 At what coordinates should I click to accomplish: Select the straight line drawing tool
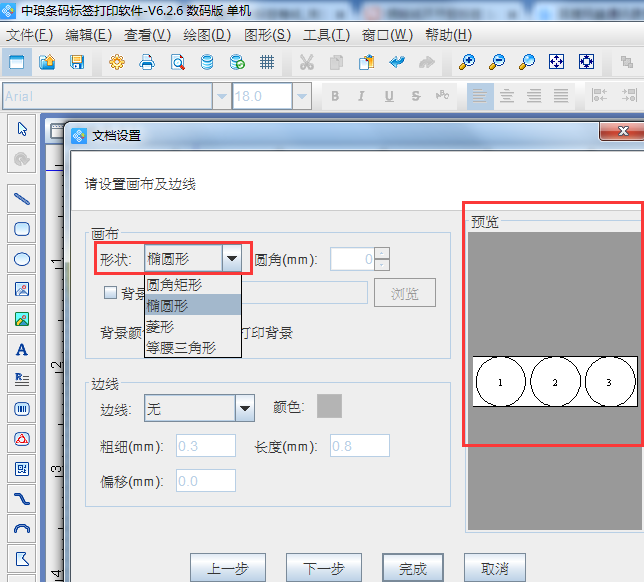pyautogui.click(x=22, y=198)
